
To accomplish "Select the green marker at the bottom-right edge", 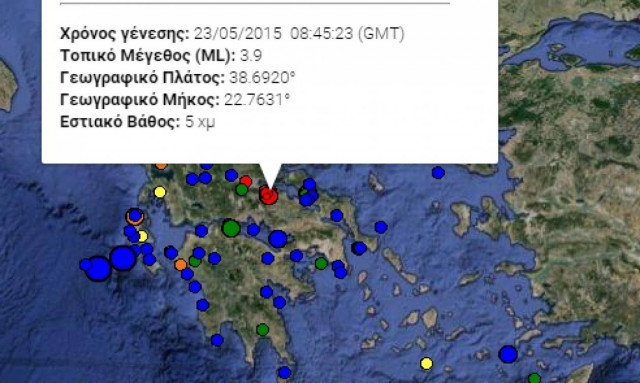I will pyautogui.click(x=535, y=379).
